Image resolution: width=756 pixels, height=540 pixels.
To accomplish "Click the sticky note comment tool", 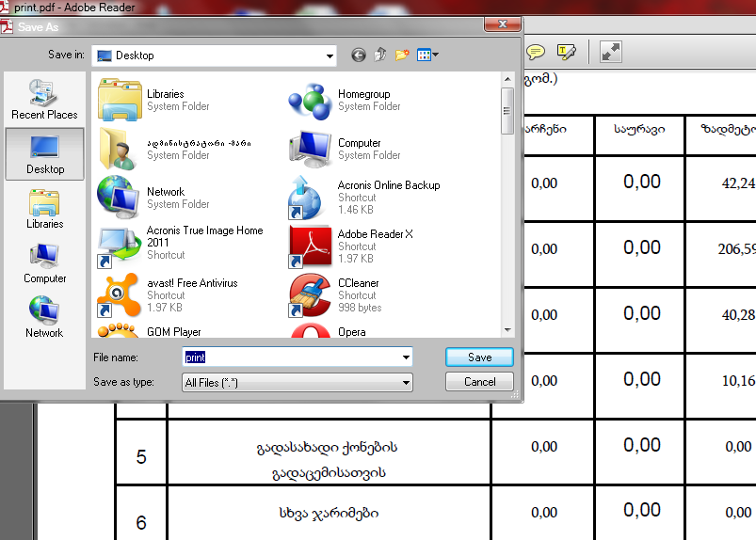I will 536,52.
